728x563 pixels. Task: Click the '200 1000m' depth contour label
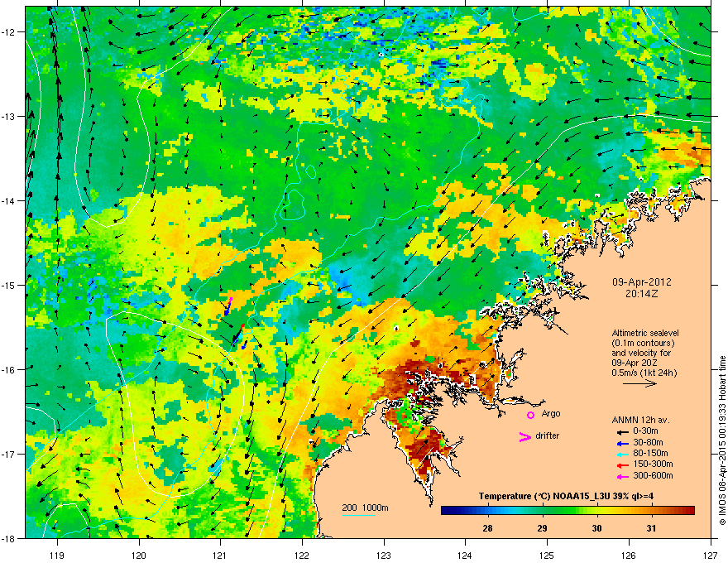pyautogui.click(x=365, y=508)
